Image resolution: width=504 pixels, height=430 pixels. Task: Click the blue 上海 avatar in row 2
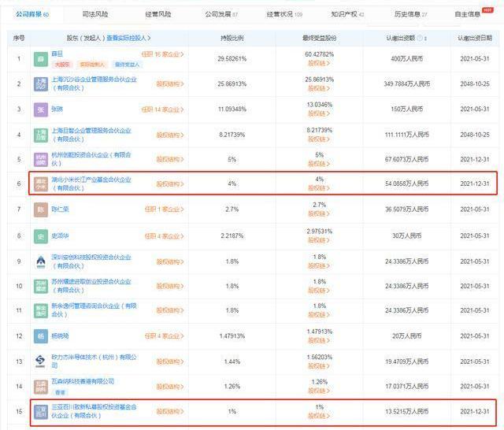point(41,84)
